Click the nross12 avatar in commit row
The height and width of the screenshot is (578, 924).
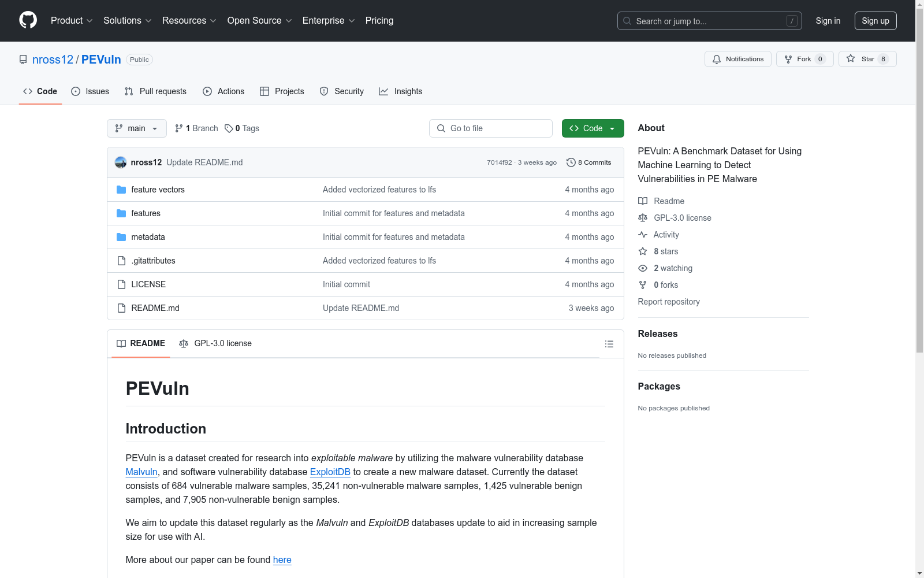point(121,162)
